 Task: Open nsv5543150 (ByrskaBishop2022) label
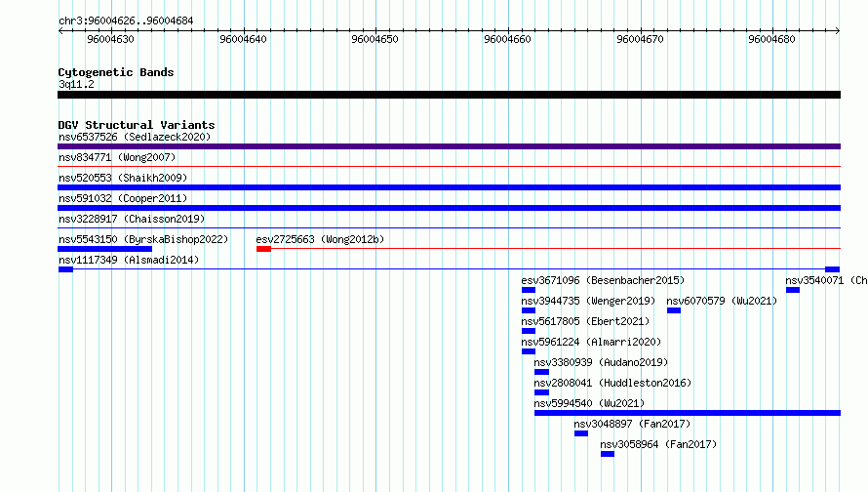[143, 239]
